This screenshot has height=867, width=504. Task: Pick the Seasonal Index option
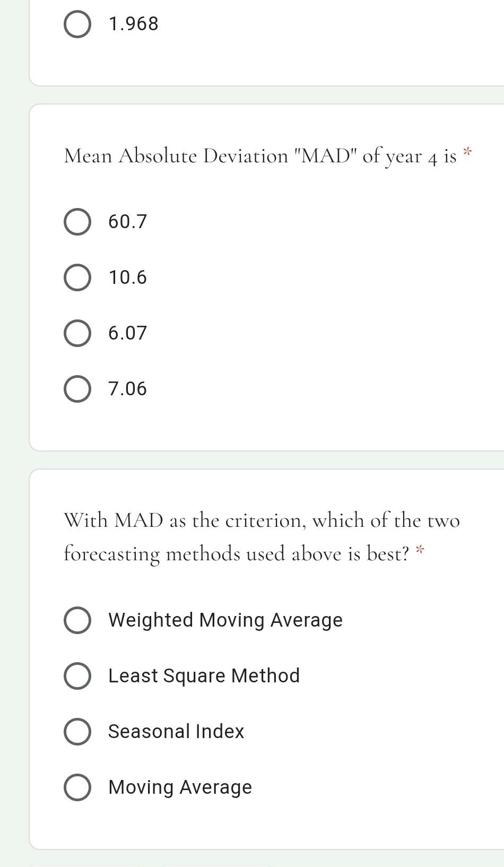[77, 731]
